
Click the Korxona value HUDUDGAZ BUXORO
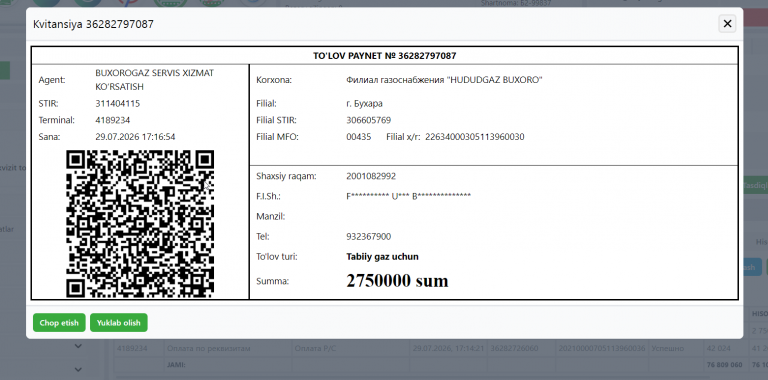tap(444, 80)
